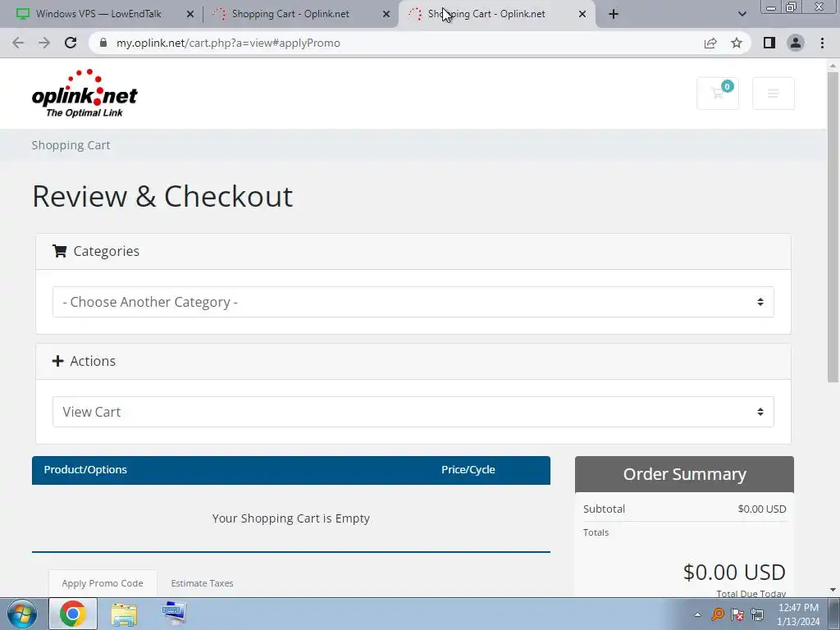Open Action Center flag icon
This screenshot has height=630, width=840.
(737, 614)
